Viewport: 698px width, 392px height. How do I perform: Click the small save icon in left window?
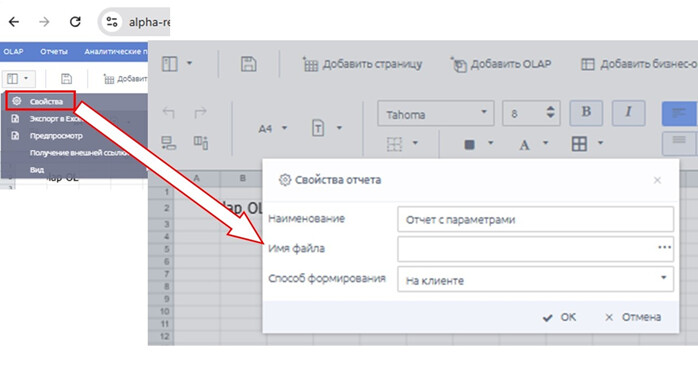[x=66, y=79]
